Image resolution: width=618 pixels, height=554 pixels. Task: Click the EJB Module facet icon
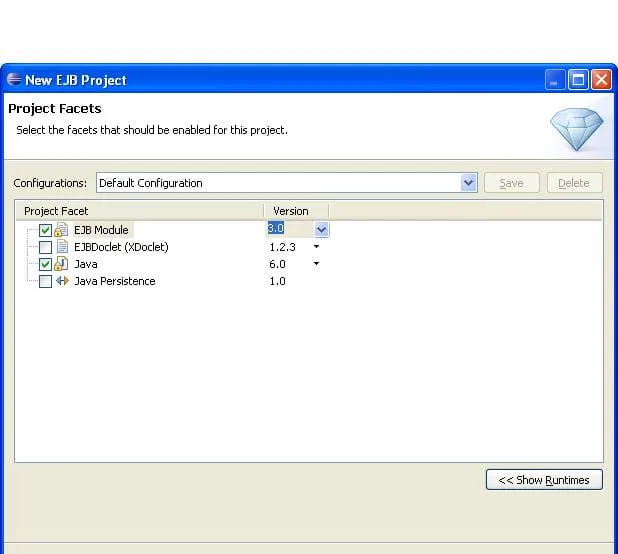coord(61,230)
